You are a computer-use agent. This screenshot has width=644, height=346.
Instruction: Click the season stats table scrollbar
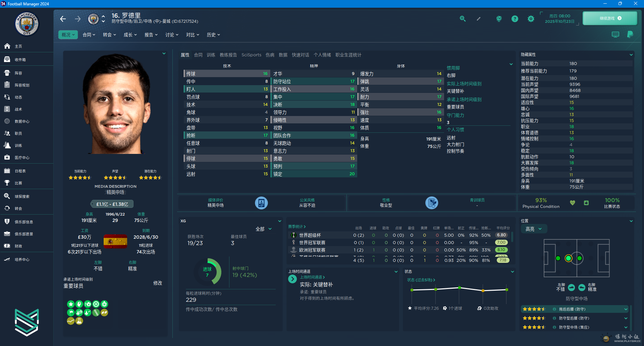512,237
